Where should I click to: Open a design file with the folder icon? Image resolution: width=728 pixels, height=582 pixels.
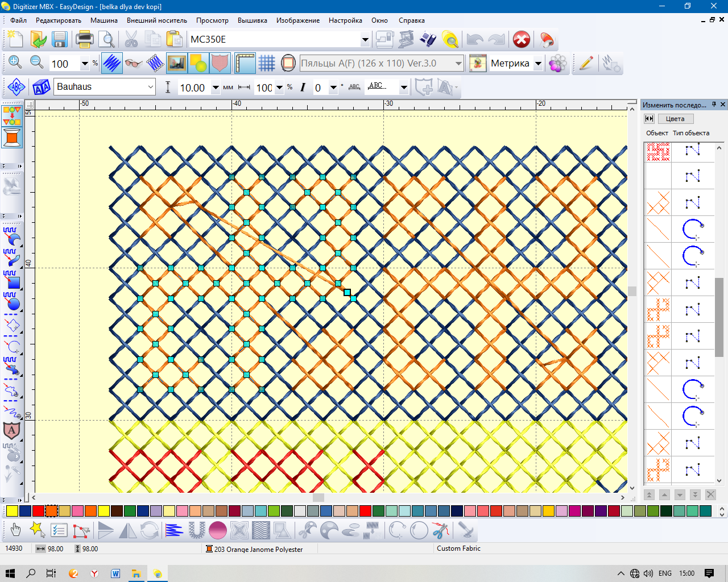(38, 39)
